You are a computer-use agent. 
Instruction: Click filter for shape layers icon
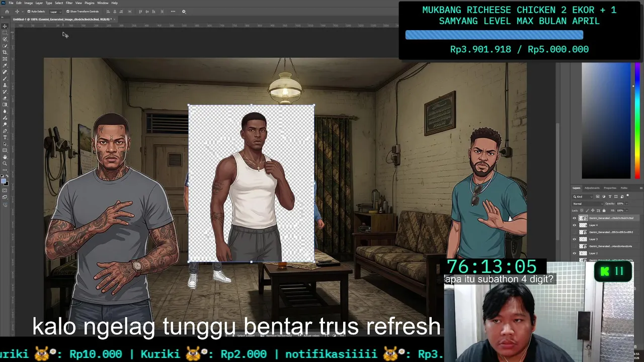[616, 197]
